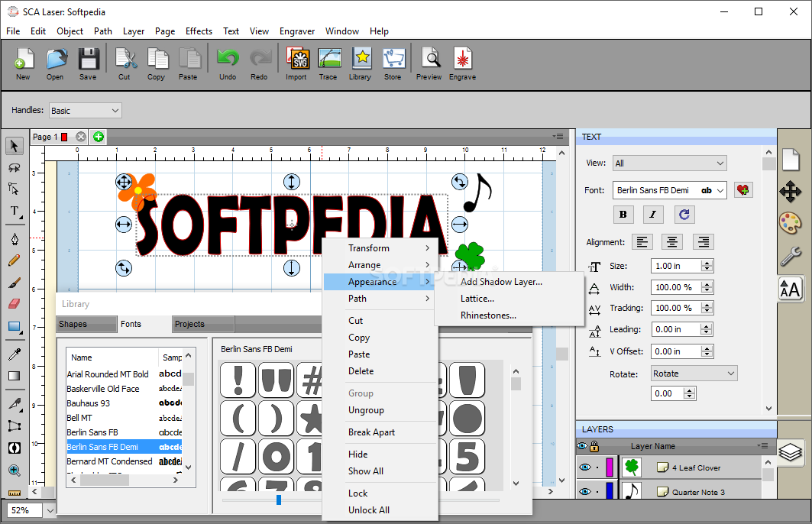The height and width of the screenshot is (524, 812).
Task: Hide the 4 Leaf Clover layer
Action: (585, 467)
